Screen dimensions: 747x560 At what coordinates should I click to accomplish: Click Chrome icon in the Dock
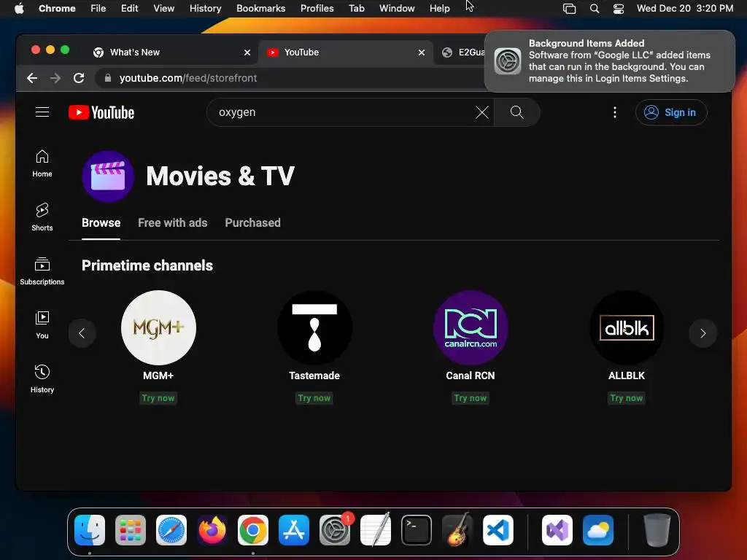[x=253, y=530]
